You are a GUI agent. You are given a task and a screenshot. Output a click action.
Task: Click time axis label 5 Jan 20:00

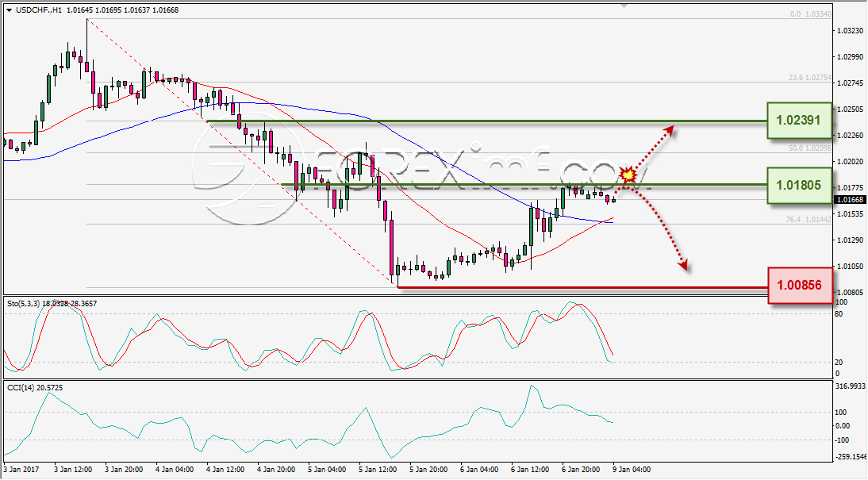(429, 470)
